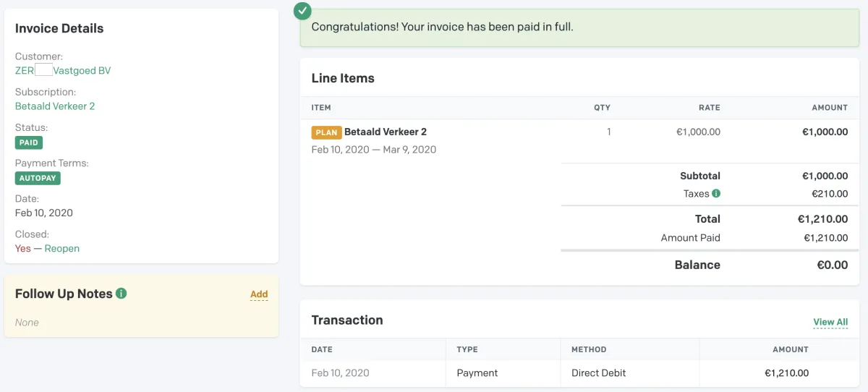Click the Betaald Verkeer 2 line item name
Screen dimensions: 868x392
click(x=386, y=132)
